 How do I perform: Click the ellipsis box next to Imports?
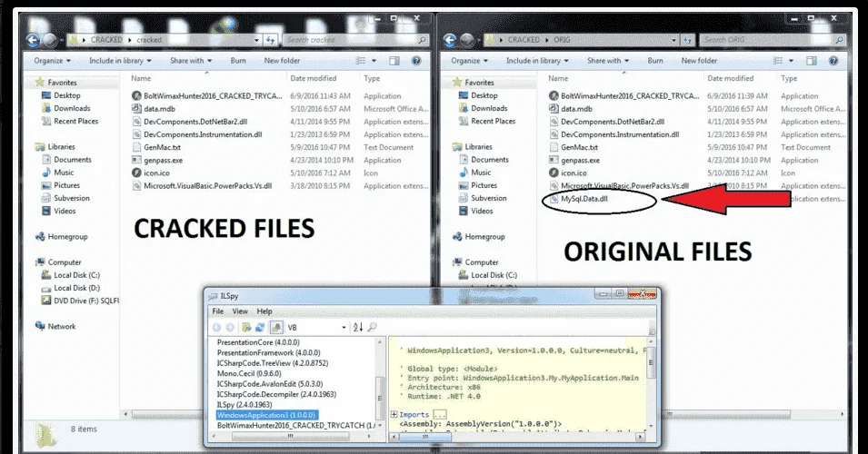pos(440,414)
